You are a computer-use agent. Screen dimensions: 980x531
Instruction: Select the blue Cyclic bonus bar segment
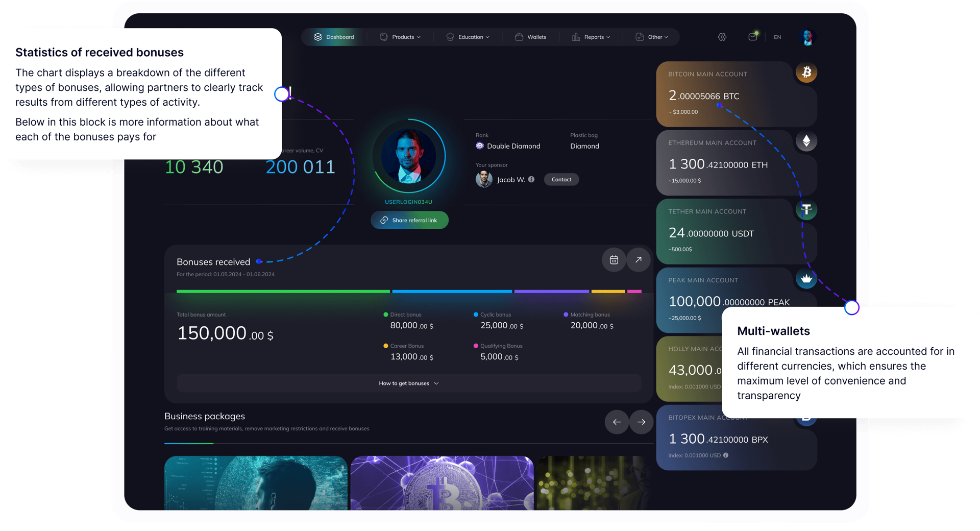pyautogui.click(x=452, y=292)
